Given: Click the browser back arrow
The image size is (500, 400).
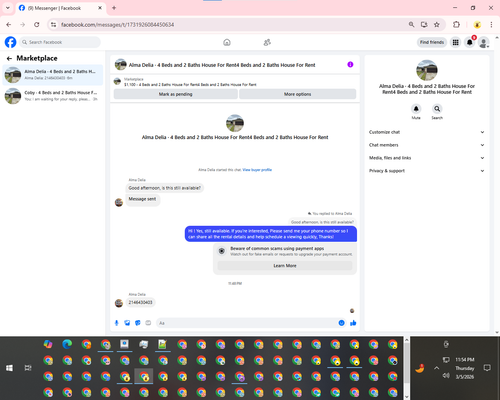Looking at the screenshot, I should pyautogui.click(x=9, y=25).
